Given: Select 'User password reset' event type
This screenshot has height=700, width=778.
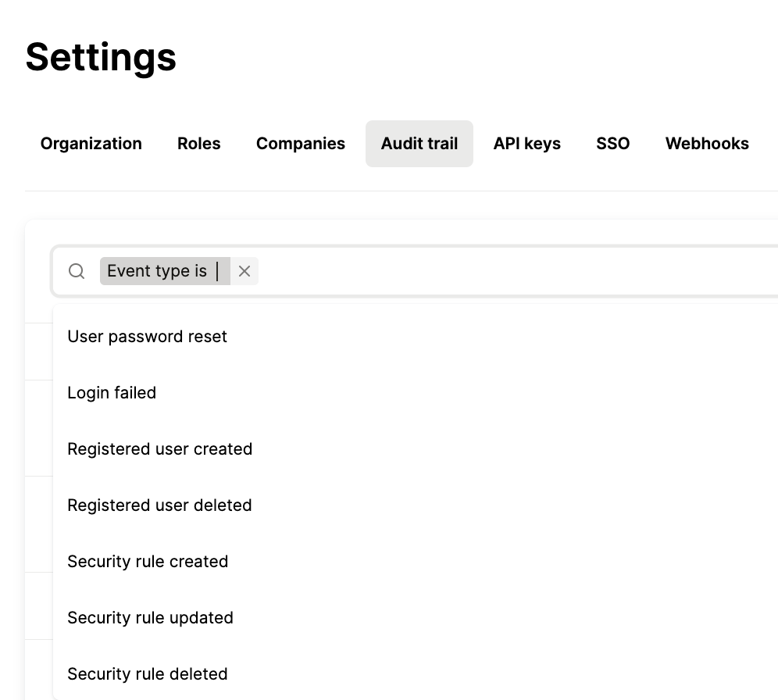Looking at the screenshot, I should [x=147, y=336].
